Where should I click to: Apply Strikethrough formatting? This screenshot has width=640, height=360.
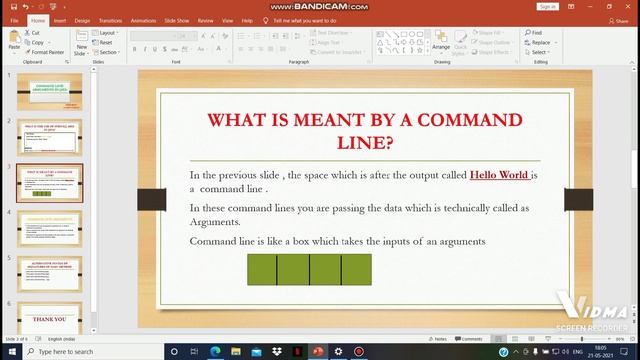pos(175,49)
